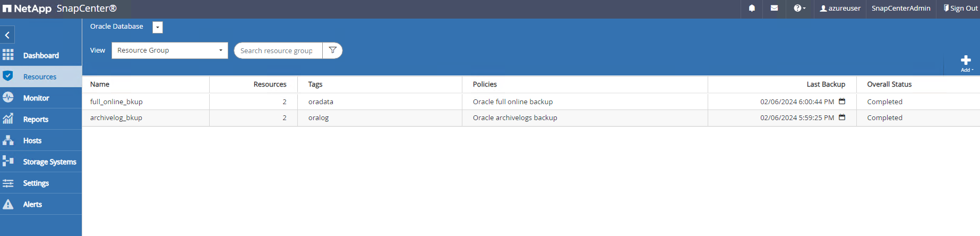Screen dimensions: 980x236
Task: Collapse the sidebar with the arrow icon
Action: tap(7, 35)
